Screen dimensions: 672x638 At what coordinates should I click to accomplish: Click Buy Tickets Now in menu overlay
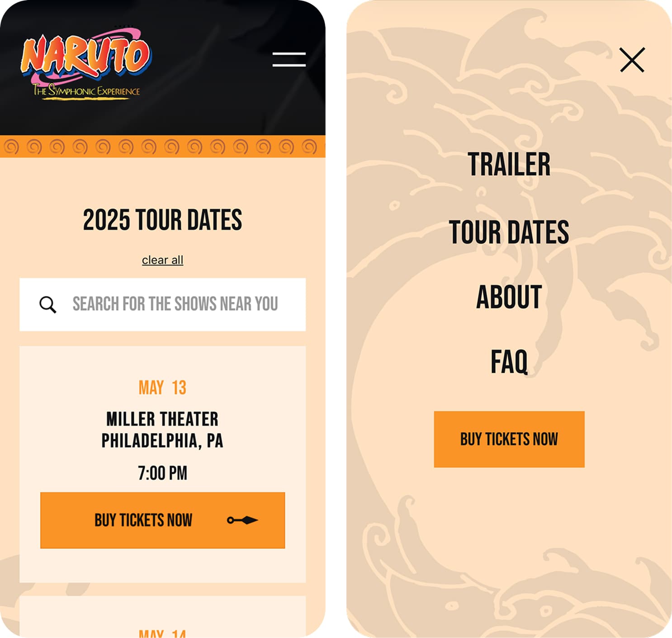coord(509,439)
